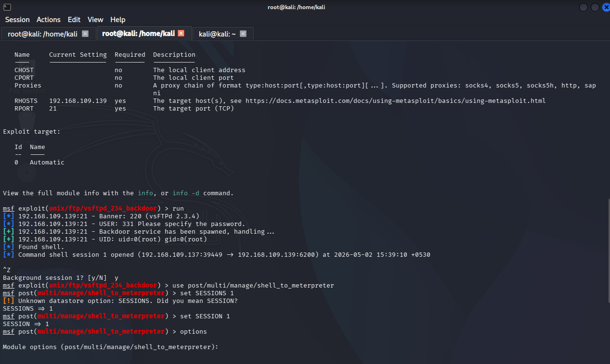Maximize the terminal window
610x364 pixels.
pos(595,7)
